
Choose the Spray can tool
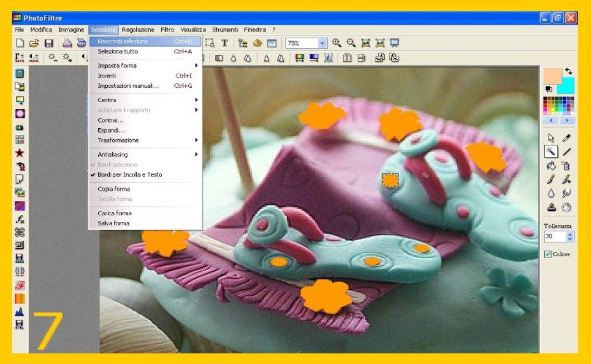coord(566,165)
